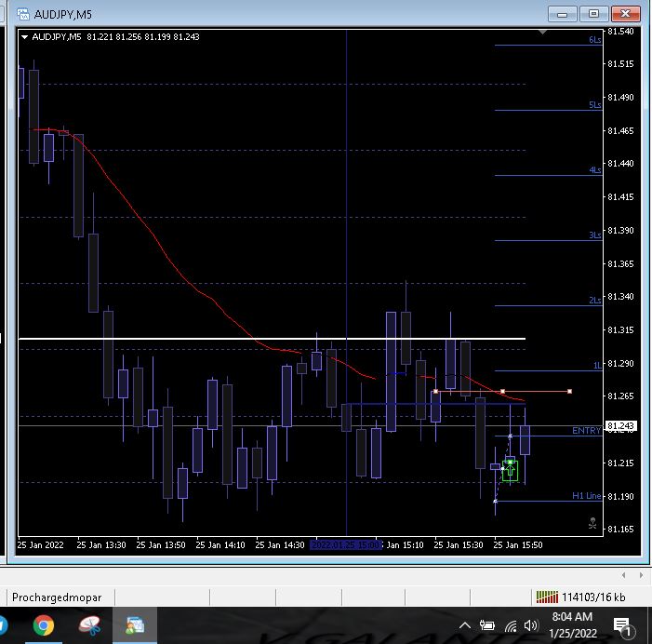Click the 4Ls level label

click(595, 169)
